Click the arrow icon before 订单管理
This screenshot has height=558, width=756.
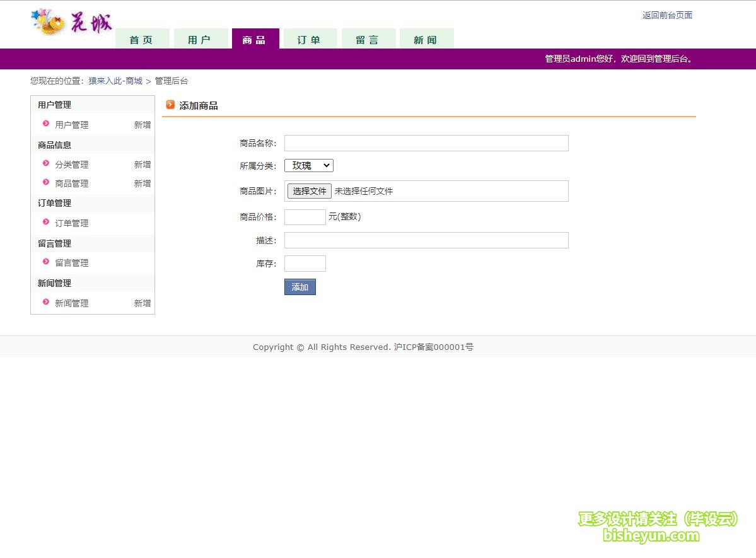tap(46, 223)
